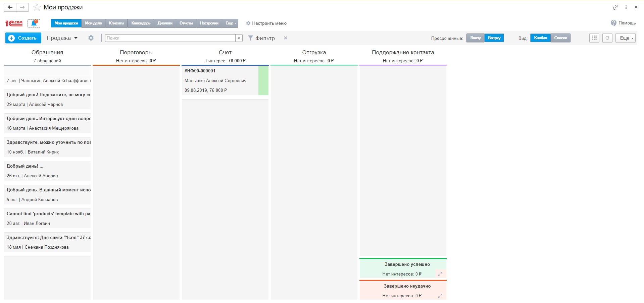Open the Еще dropdown in right toolbar
The height and width of the screenshot is (303, 644).
click(626, 38)
